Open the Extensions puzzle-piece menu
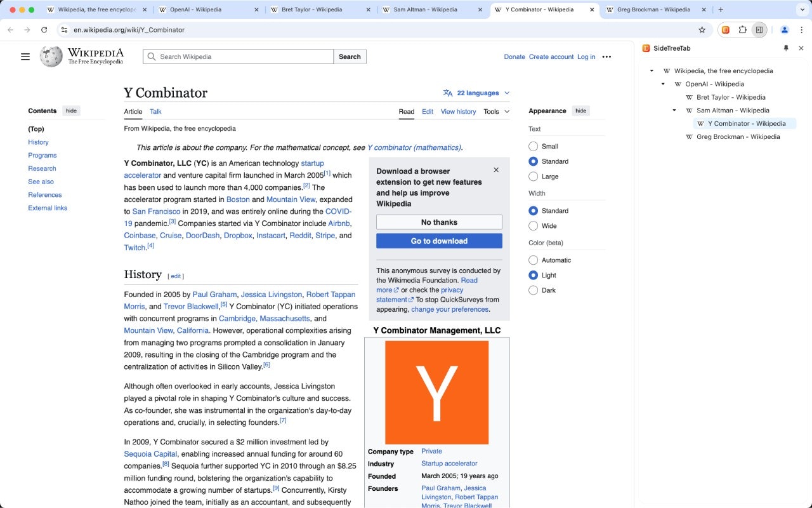This screenshot has height=508, width=812. 742,30
